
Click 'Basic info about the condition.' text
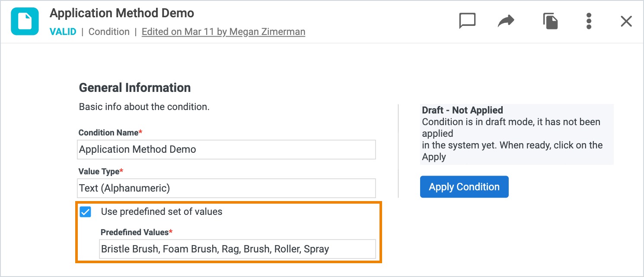click(x=144, y=107)
